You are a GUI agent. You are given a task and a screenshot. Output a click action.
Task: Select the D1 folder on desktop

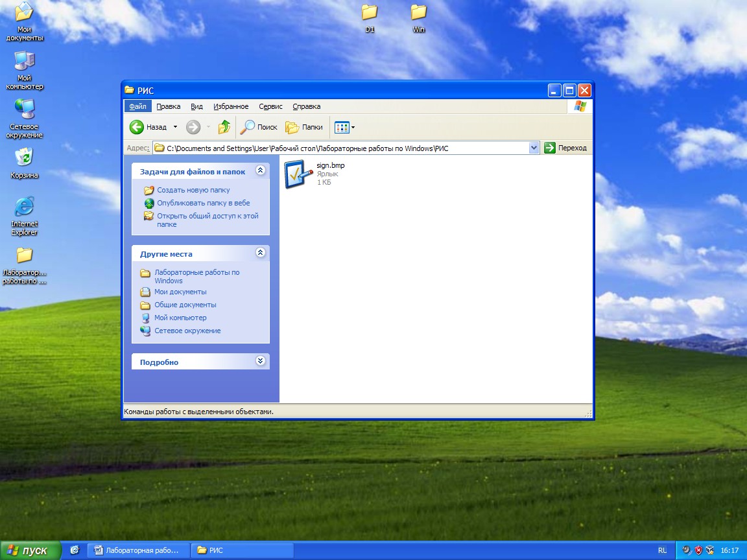[x=370, y=18]
